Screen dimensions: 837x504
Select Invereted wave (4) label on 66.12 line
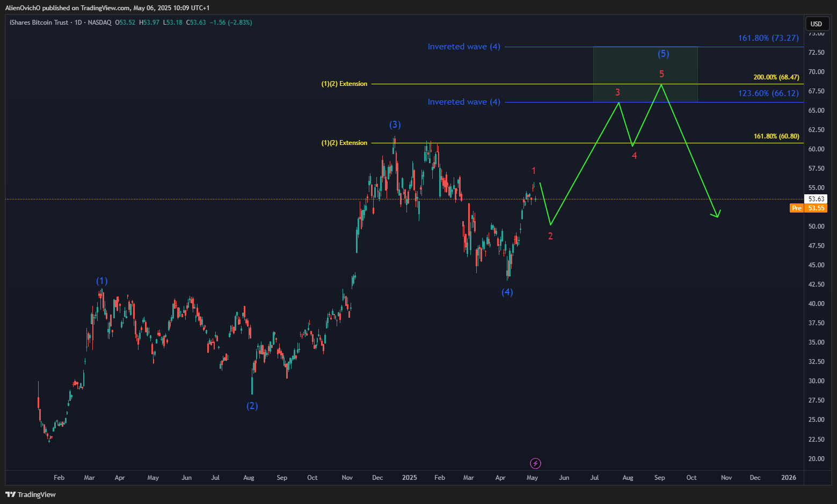[464, 102]
